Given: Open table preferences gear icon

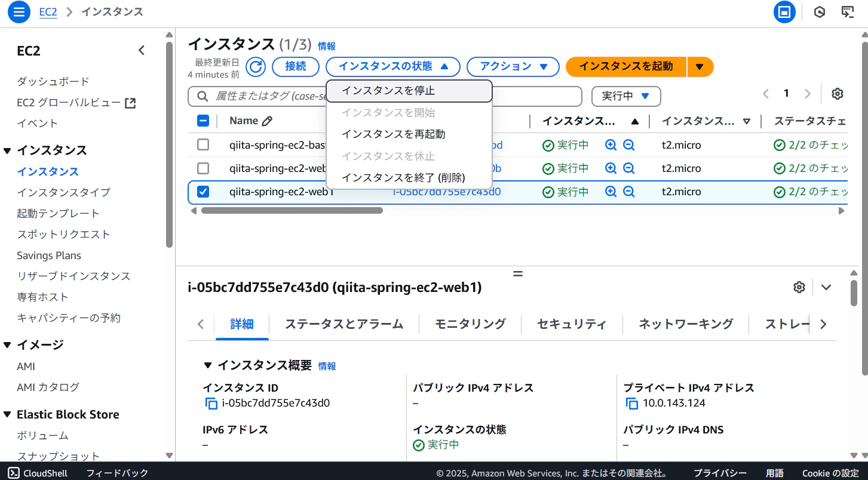Looking at the screenshot, I should point(838,94).
